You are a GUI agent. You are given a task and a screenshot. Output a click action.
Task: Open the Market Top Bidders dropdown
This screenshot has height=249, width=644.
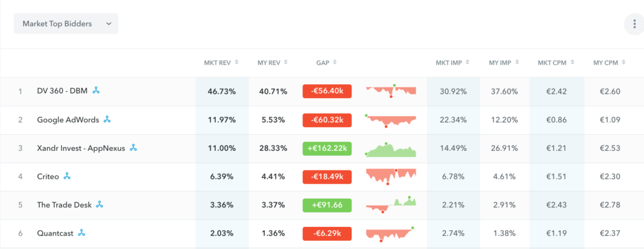65,23
